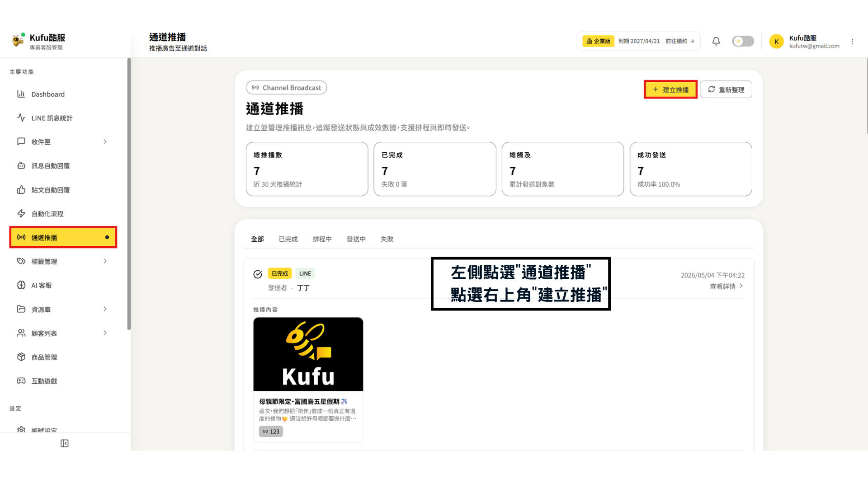
Task: Open account more-options three-dot menu
Action: (x=853, y=42)
